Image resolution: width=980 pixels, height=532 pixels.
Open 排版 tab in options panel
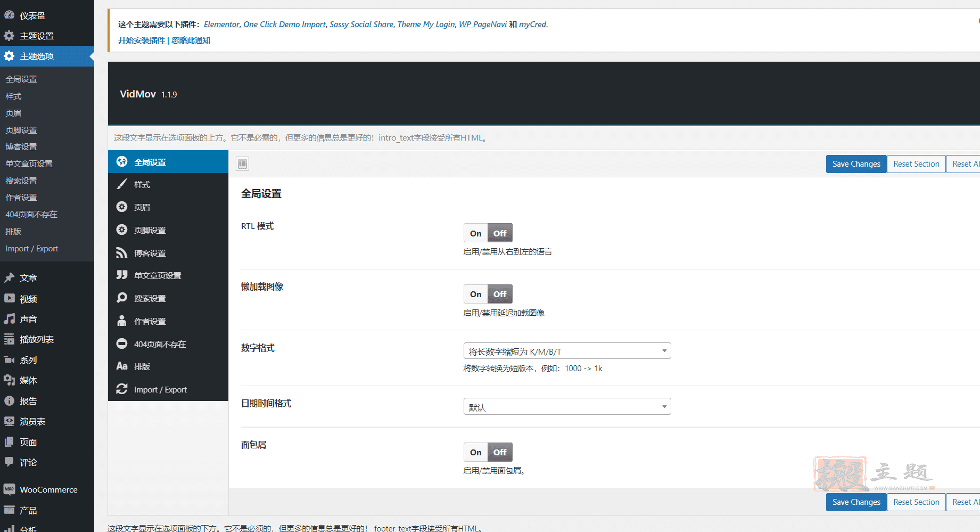pos(168,366)
